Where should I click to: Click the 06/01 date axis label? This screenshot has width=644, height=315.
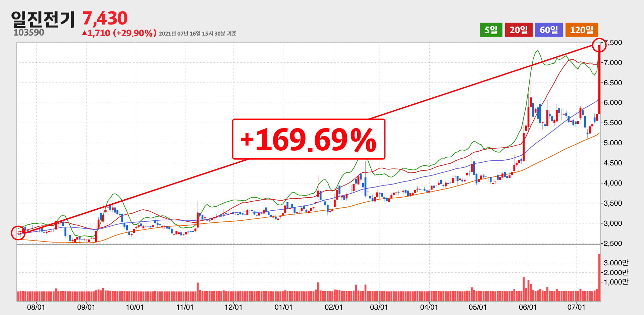pos(528,307)
